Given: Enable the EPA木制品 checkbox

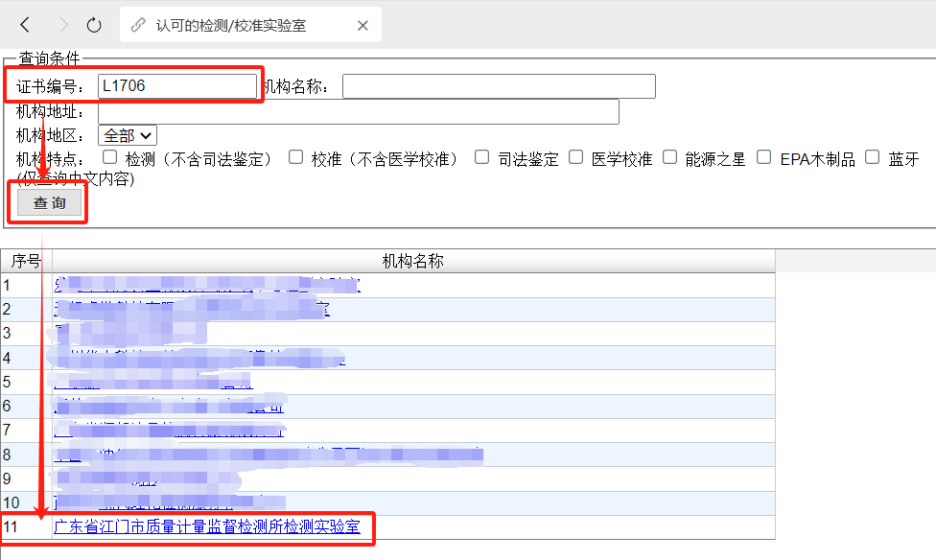Looking at the screenshot, I should (x=764, y=157).
